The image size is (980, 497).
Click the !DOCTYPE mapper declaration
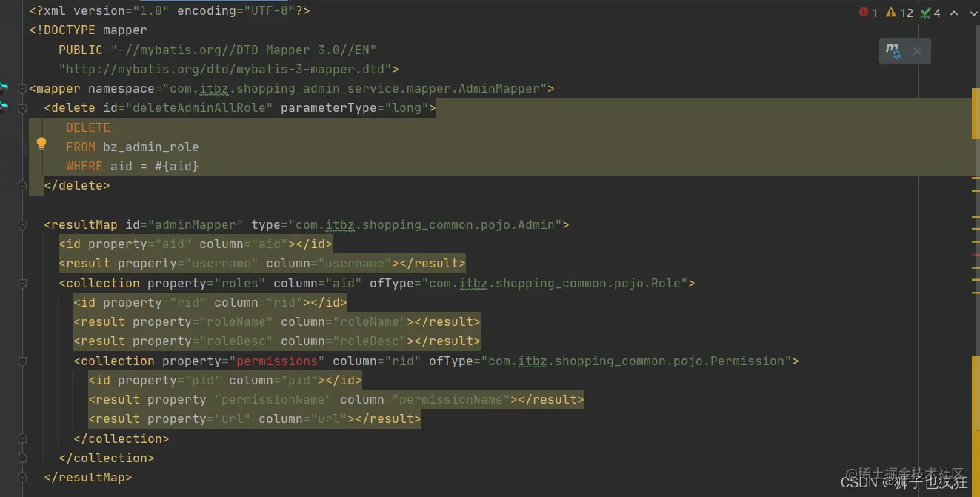[88, 31]
